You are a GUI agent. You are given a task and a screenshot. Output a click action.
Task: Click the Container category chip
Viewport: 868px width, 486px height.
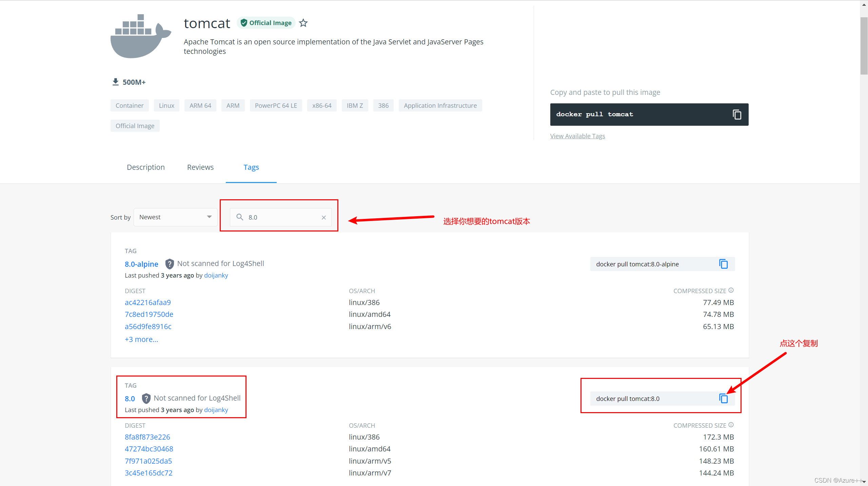click(x=130, y=105)
